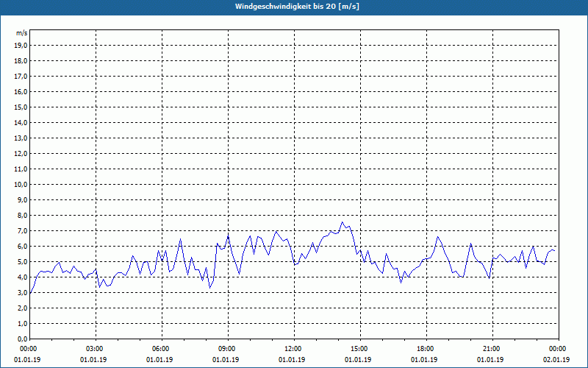Select the 01.01.19 date under 12:00

[292, 360]
